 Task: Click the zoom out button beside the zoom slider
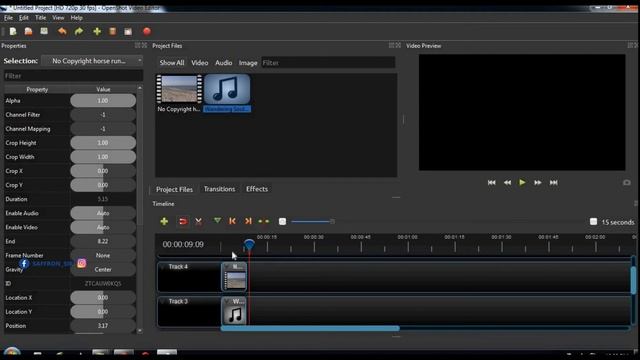click(282, 221)
